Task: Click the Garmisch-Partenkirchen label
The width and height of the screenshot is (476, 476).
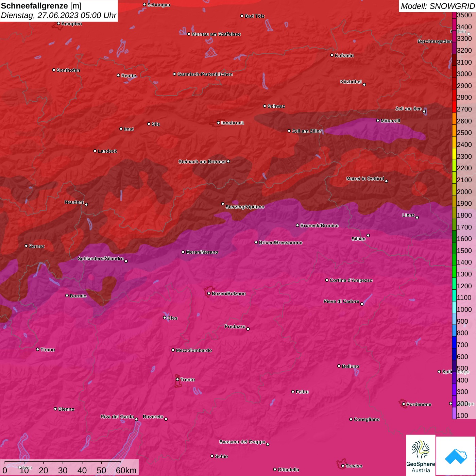Action: [205, 74]
